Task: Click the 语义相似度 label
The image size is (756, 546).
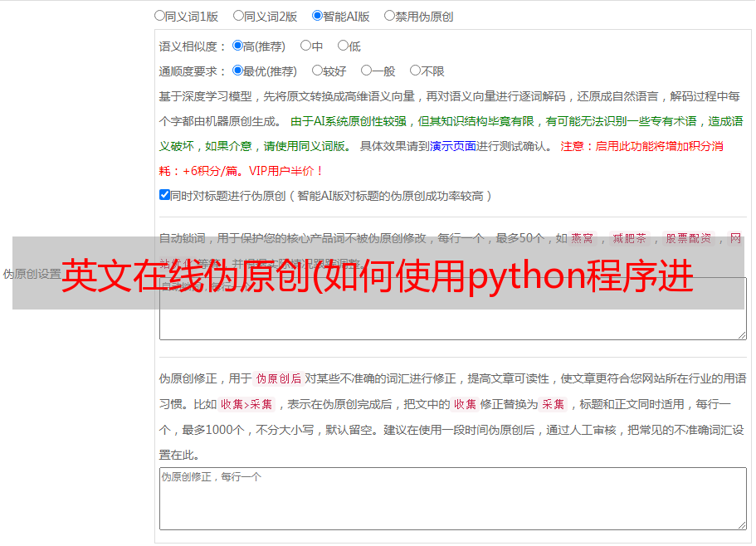Action: (193, 46)
